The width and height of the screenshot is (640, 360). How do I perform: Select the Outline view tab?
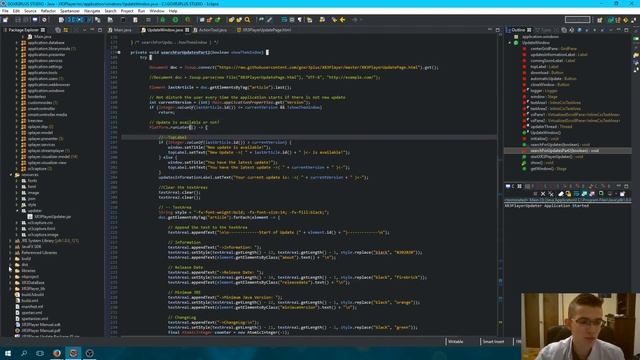click(x=518, y=30)
